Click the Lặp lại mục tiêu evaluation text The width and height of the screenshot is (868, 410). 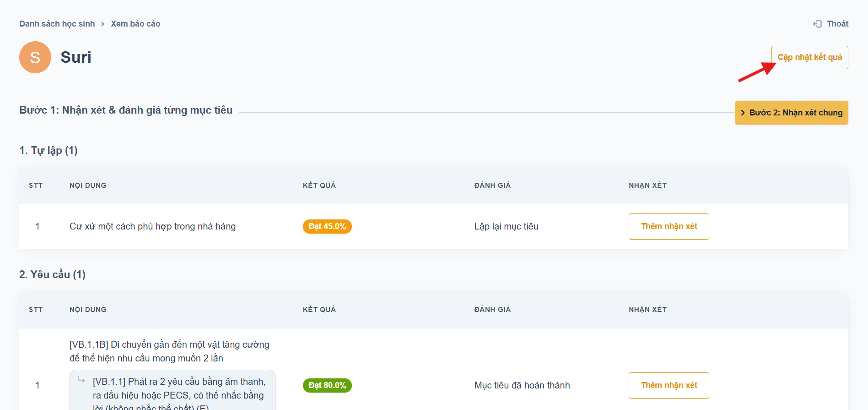tap(506, 226)
